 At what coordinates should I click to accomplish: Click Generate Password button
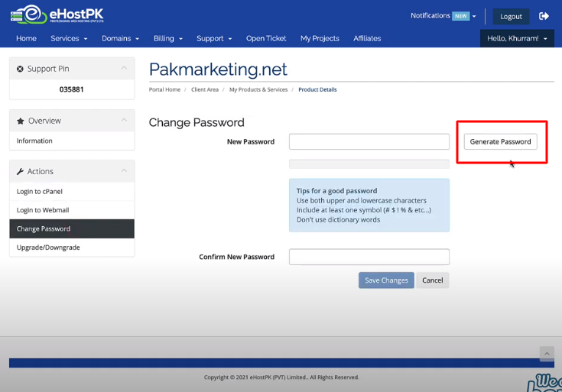click(500, 141)
